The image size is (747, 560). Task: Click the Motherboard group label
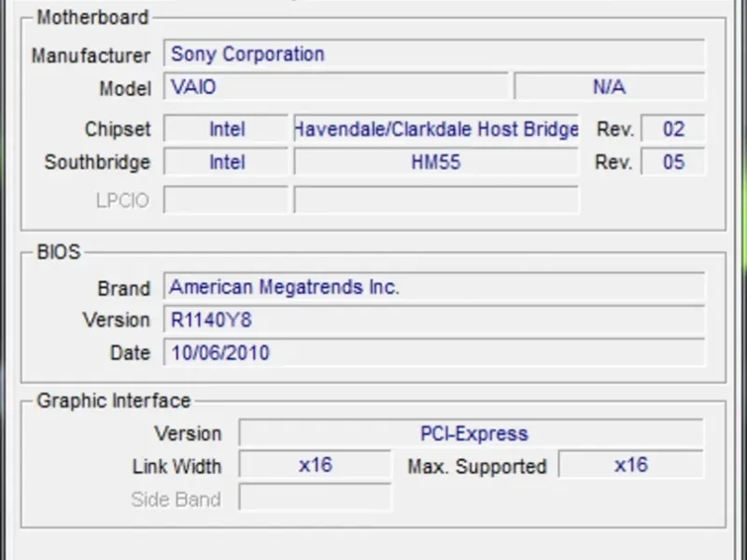point(92,18)
